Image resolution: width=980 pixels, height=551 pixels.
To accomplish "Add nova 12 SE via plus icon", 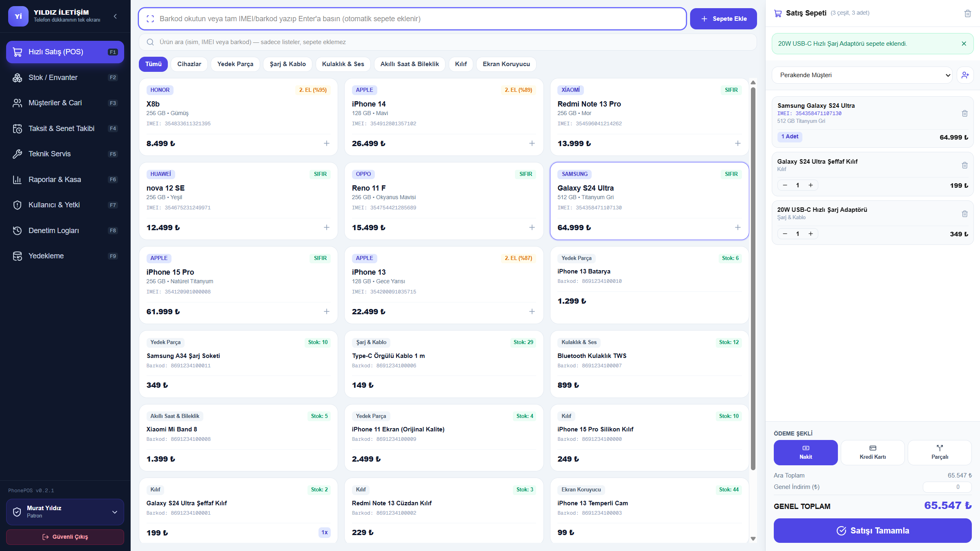I will (x=327, y=227).
